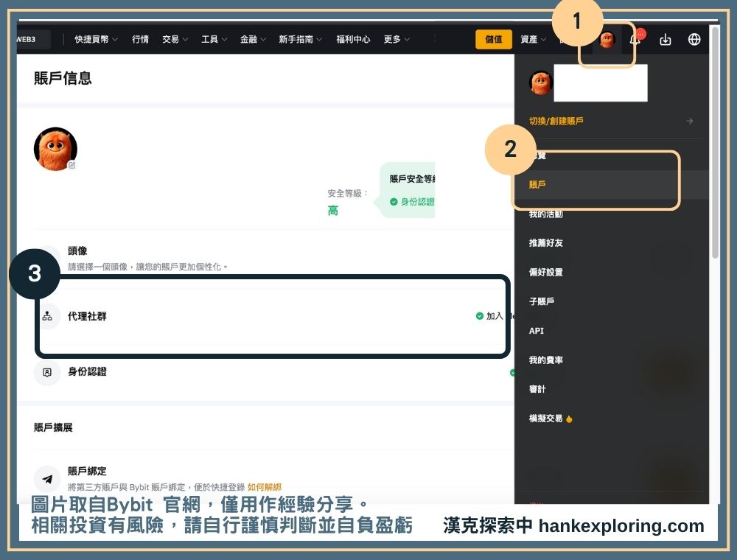Click the green 高 security level value
This screenshot has width=737, height=560.
click(x=333, y=211)
